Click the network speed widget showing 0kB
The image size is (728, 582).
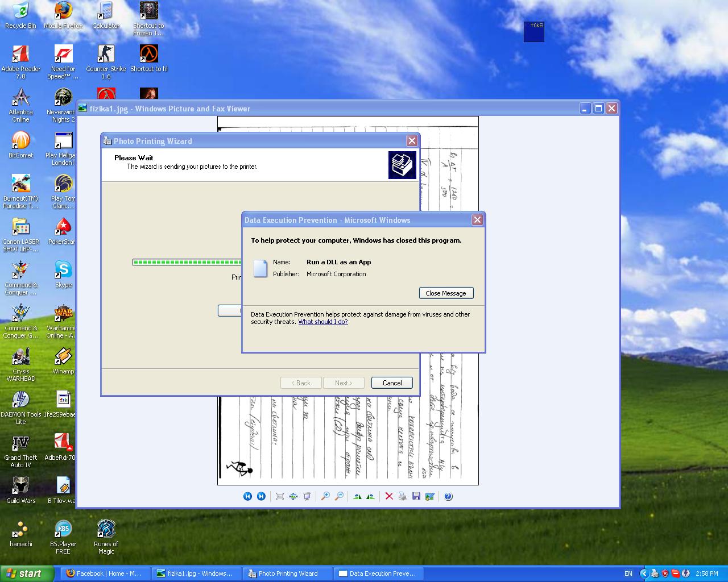tap(534, 32)
